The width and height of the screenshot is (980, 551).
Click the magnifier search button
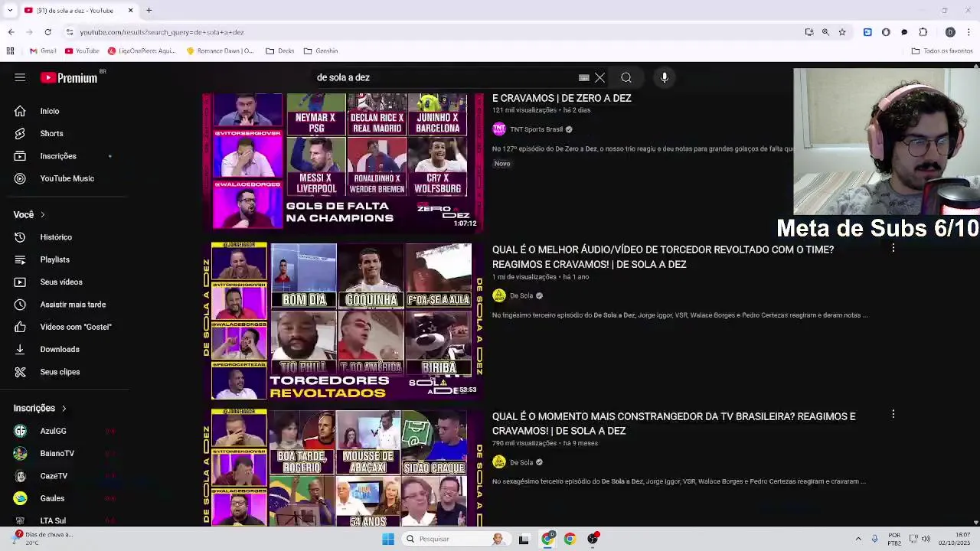click(x=626, y=77)
